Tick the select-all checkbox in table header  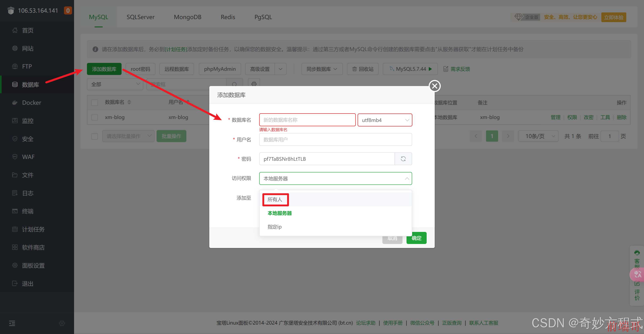[x=95, y=103]
